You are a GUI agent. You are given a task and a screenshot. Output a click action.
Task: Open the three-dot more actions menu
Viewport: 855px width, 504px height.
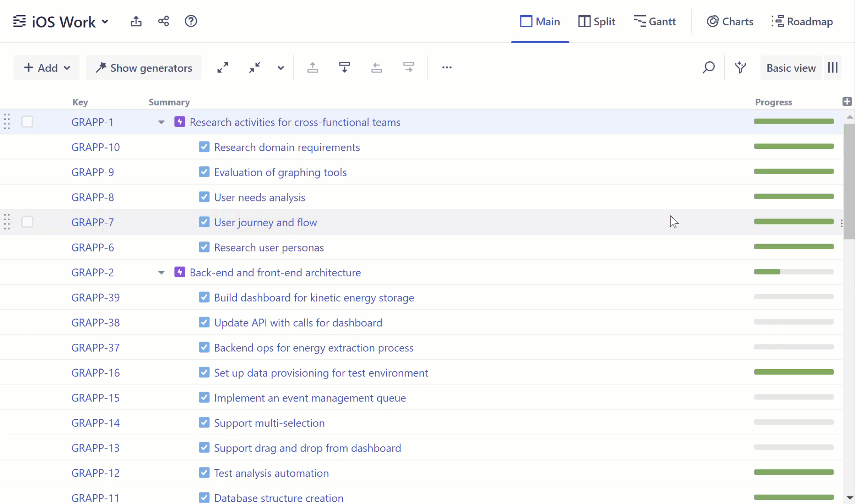[x=447, y=68]
